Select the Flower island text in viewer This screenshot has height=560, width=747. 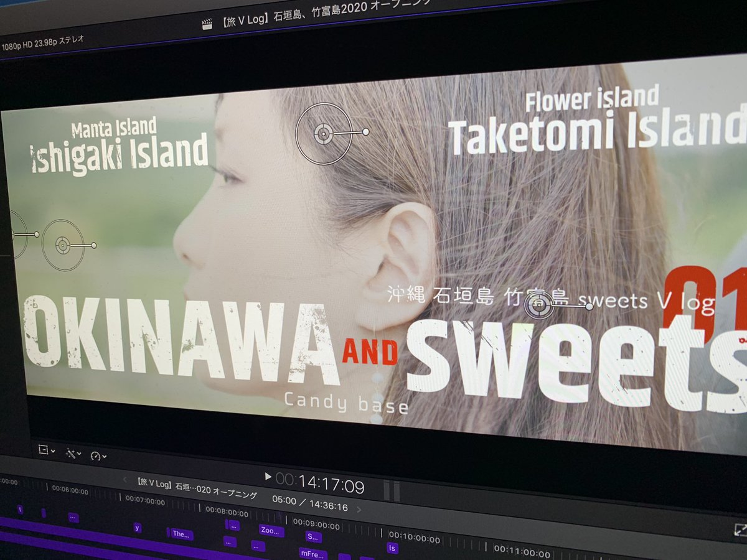pyautogui.click(x=592, y=99)
